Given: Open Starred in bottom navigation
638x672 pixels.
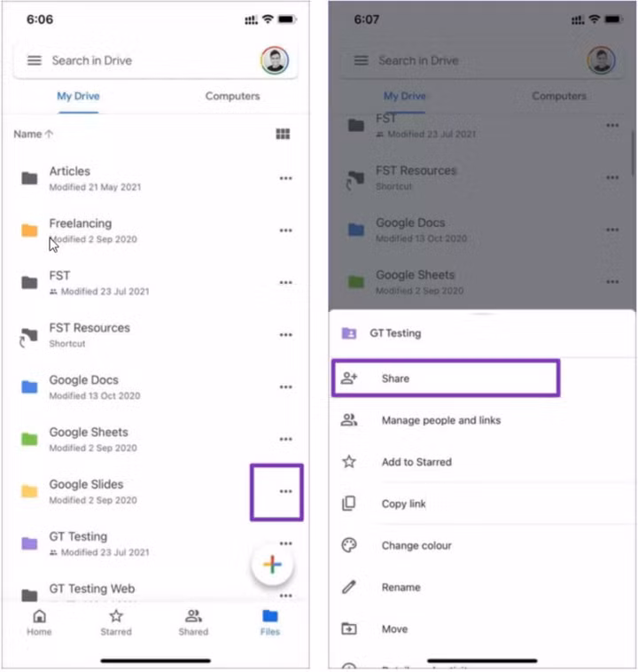Looking at the screenshot, I should click(x=116, y=622).
